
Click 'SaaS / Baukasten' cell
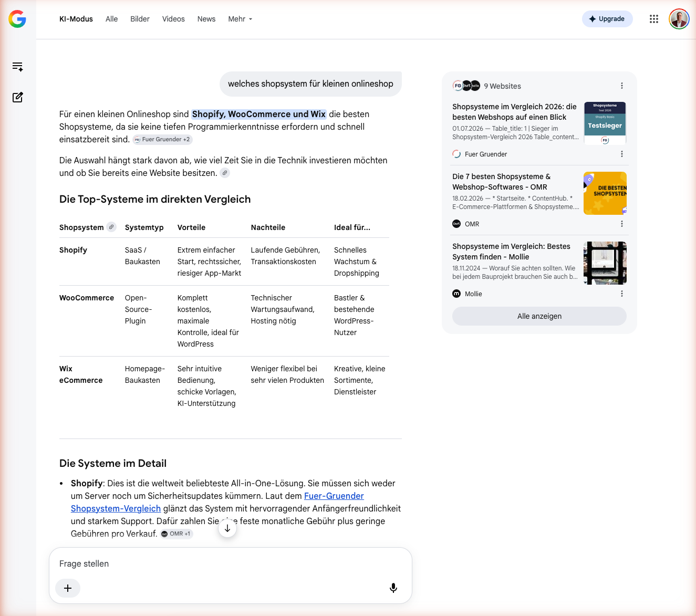coord(142,256)
